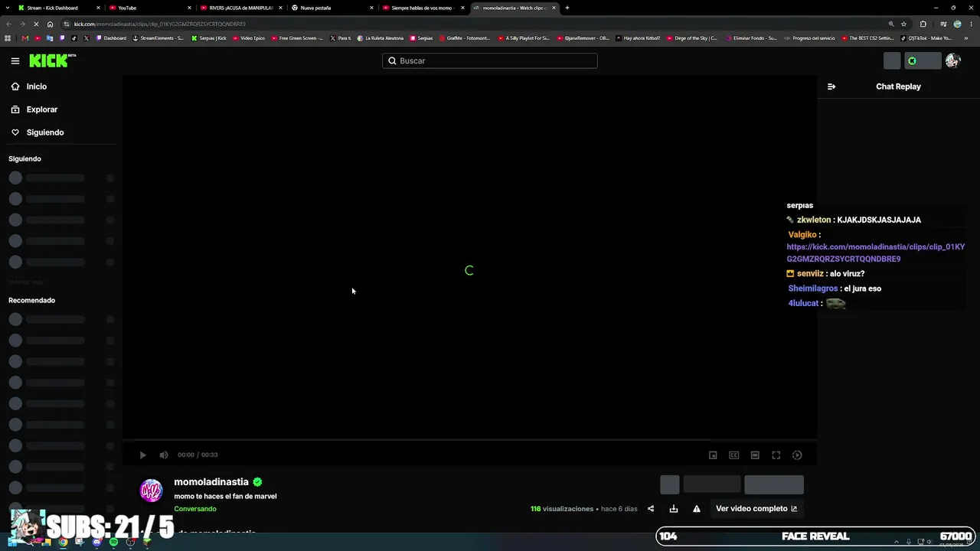Viewport: 980px width, 551px height.
Task: Open Chrome three-dot menu
Action: 971,24
